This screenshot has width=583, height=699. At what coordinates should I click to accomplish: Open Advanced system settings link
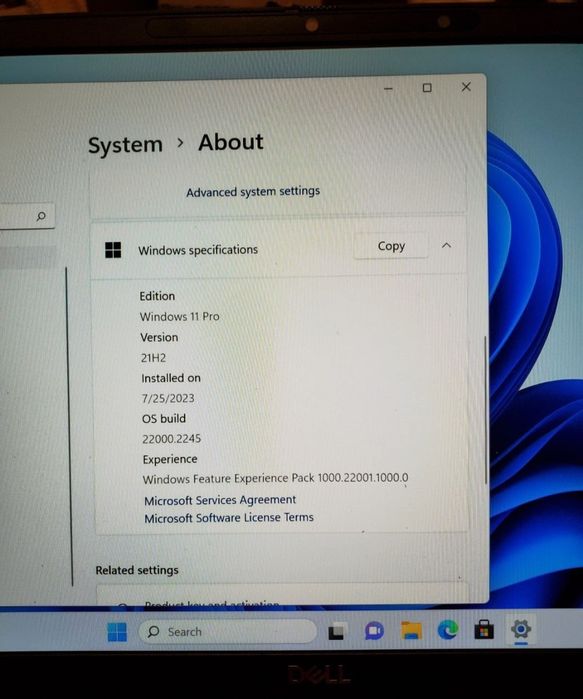[253, 192]
